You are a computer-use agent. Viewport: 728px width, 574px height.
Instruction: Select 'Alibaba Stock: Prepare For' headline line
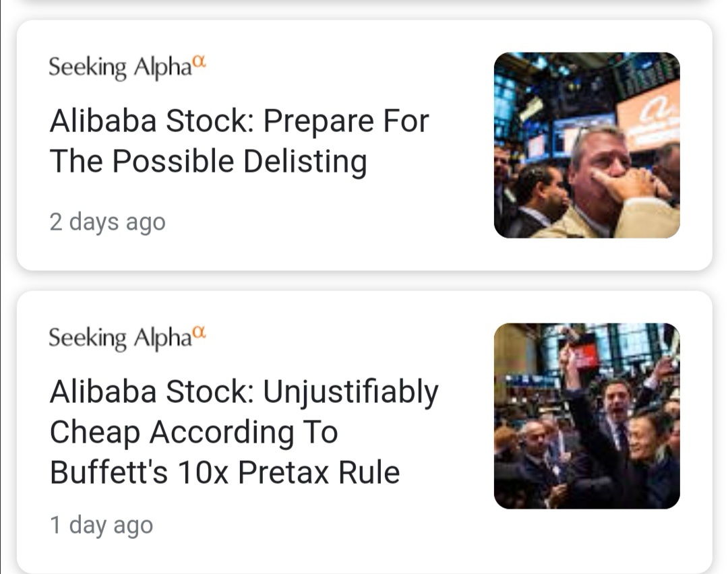click(239, 121)
